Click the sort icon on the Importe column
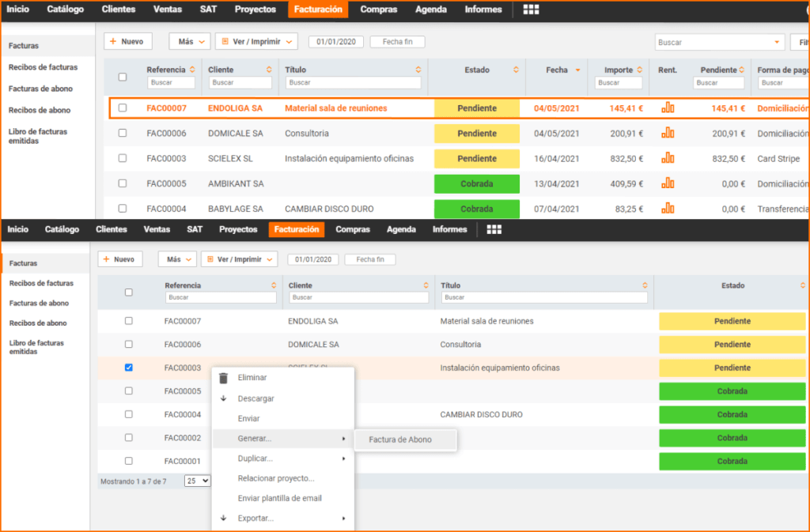Image resolution: width=810 pixels, height=532 pixels. 639,70
